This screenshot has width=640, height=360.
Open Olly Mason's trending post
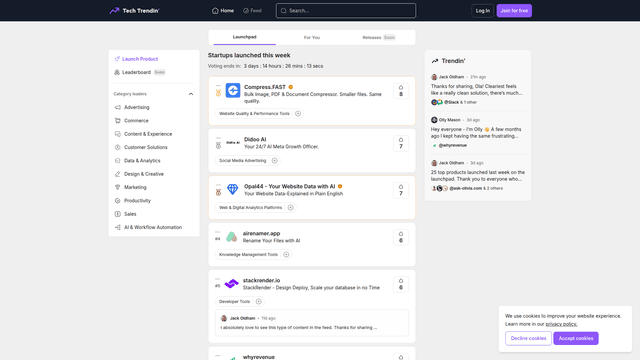click(478, 133)
